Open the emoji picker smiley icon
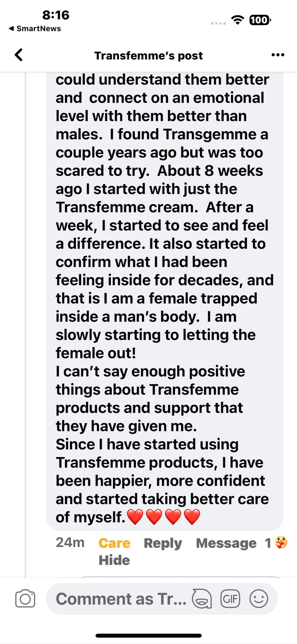Screen dimensions: 297x644 pyautogui.click(x=259, y=599)
